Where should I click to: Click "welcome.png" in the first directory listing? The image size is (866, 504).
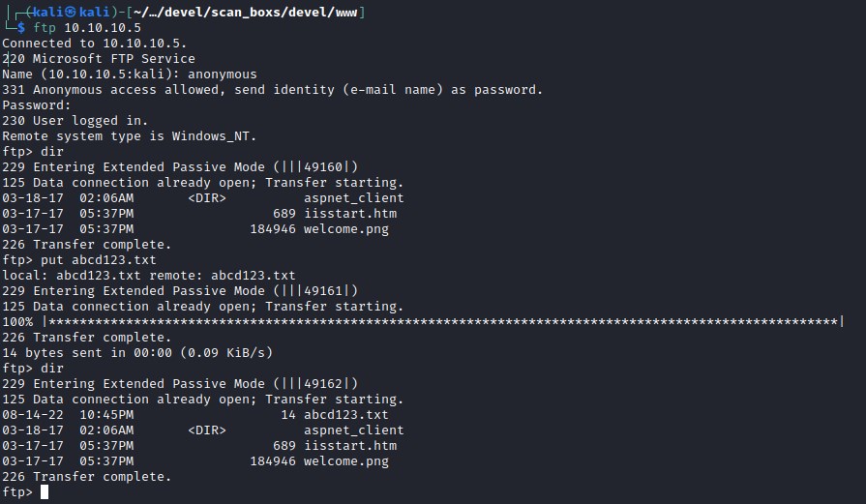coord(346,229)
